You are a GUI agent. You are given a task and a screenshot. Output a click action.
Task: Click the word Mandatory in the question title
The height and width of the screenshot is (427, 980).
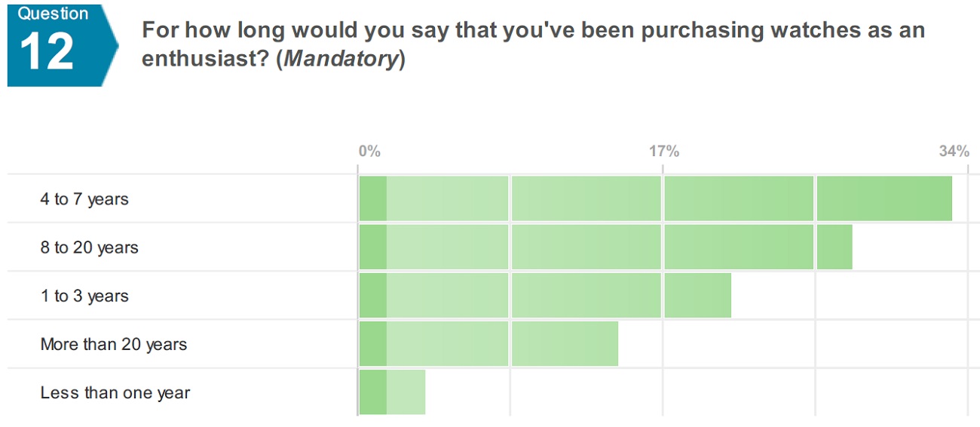tap(340, 59)
